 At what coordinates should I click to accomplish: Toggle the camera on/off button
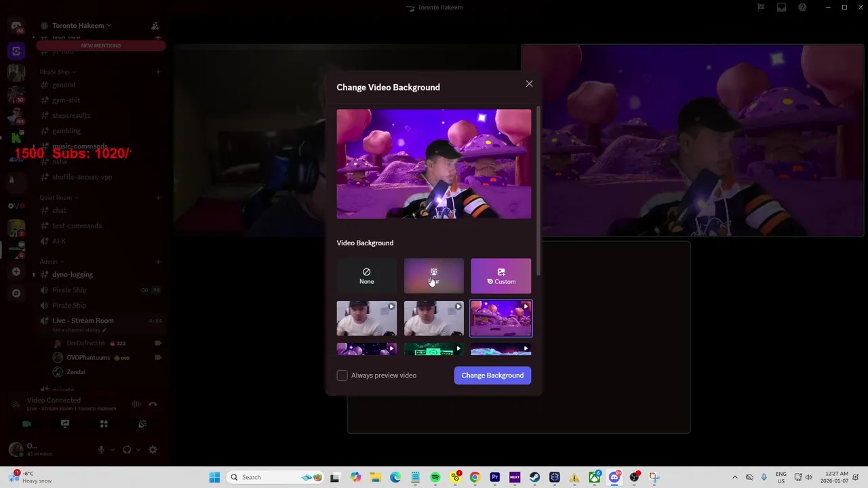[26, 424]
